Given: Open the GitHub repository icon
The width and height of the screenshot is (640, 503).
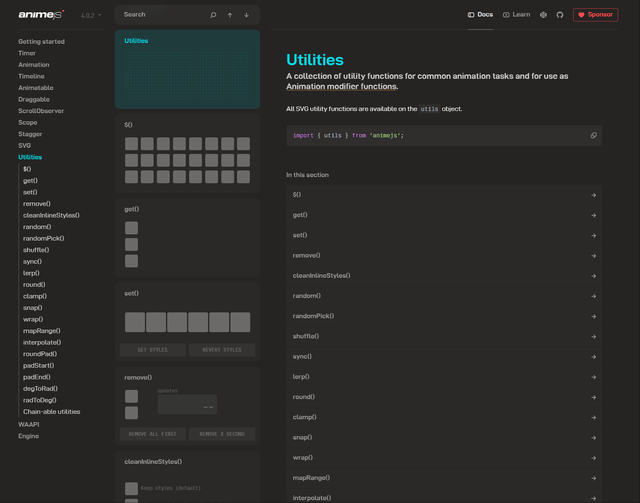Looking at the screenshot, I should point(560,15).
